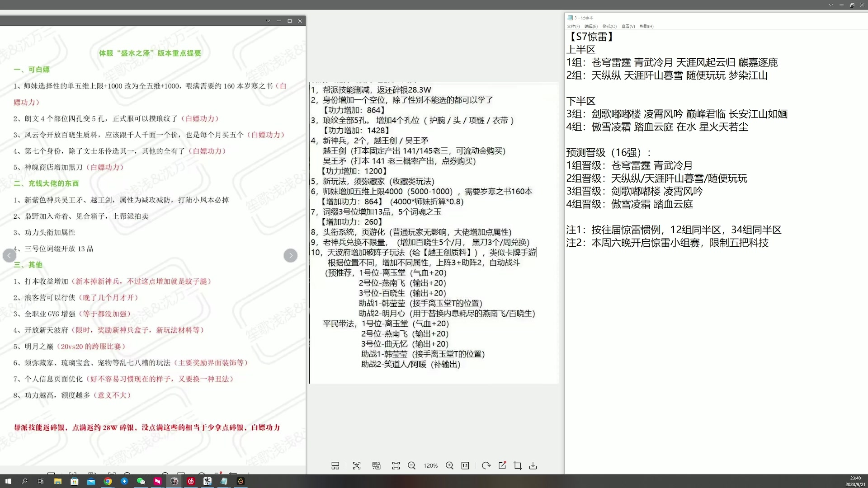Image resolution: width=868 pixels, height=488 pixels.
Task: Select the crop tool
Action: coord(518,465)
